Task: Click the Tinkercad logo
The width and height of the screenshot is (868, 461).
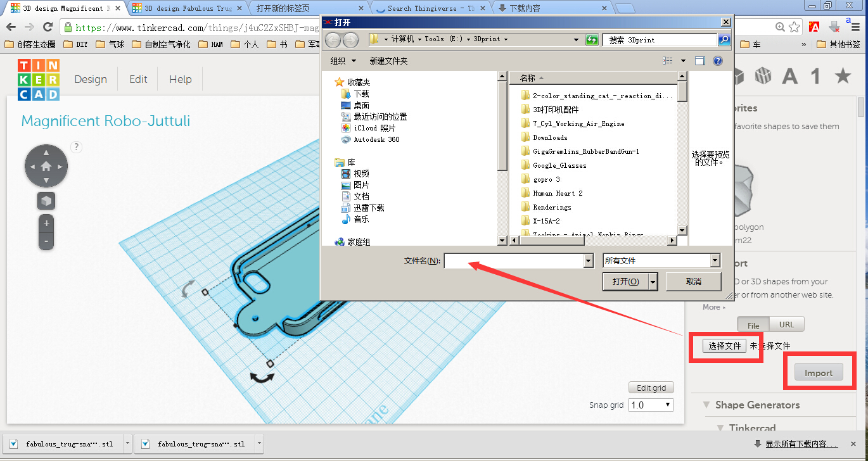Action: pos(38,80)
